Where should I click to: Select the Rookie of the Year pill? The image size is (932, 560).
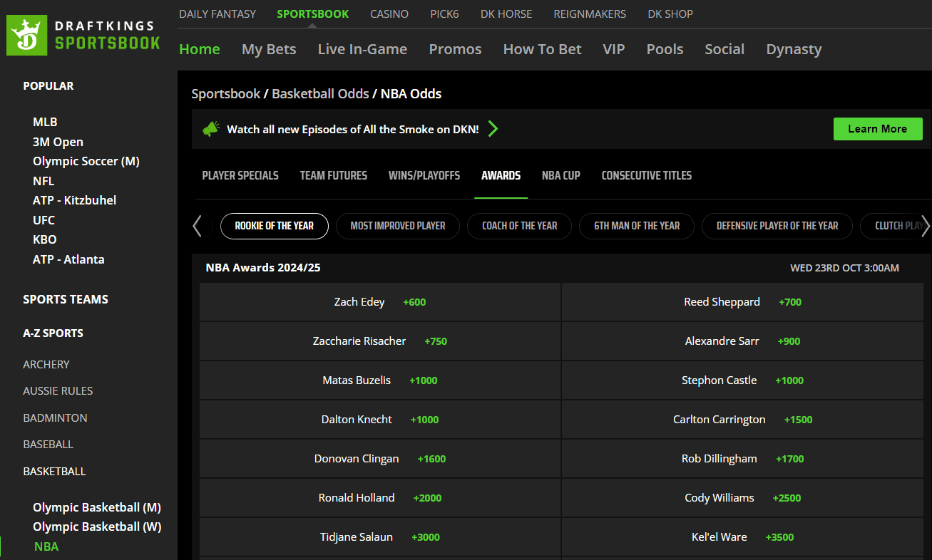[x=275, y=226]
